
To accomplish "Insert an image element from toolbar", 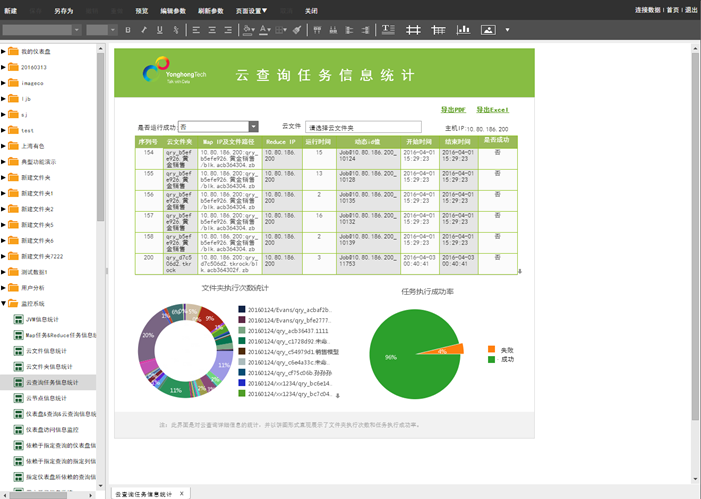I will pos(488,30).
